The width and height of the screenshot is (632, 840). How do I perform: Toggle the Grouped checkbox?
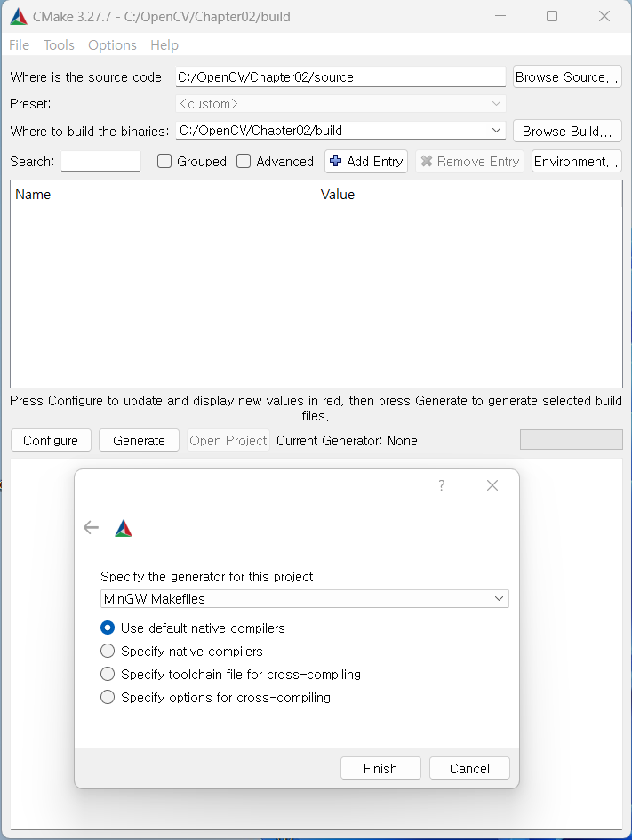tap(164, 161)
